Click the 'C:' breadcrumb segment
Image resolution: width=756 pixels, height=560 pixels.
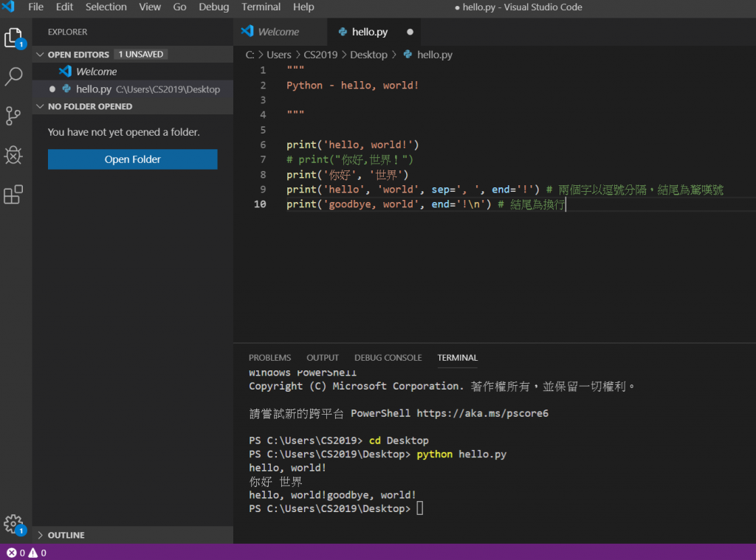point(250,55)
